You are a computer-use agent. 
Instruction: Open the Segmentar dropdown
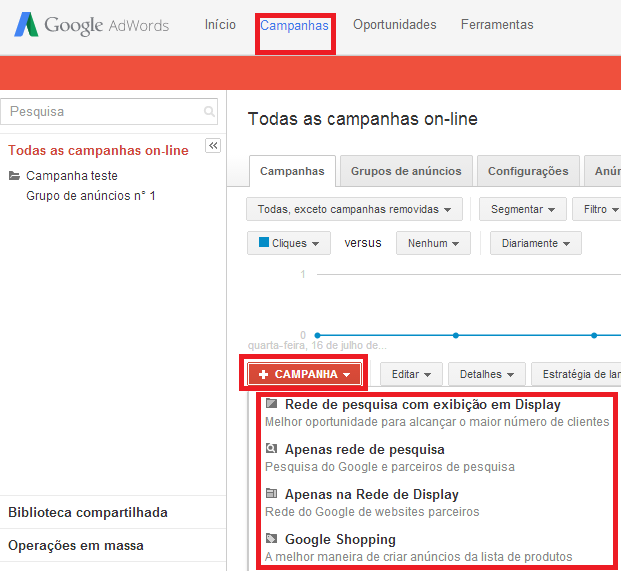tap(523, 209)
